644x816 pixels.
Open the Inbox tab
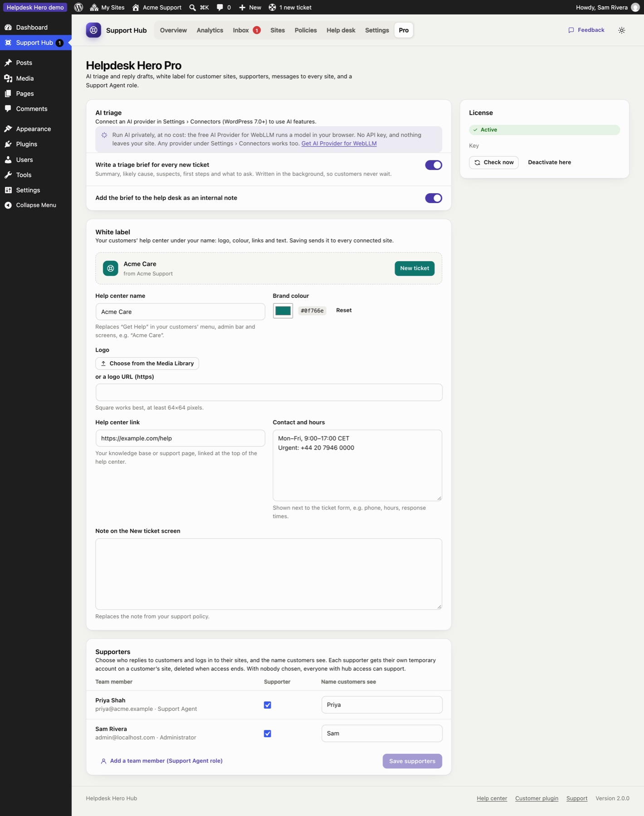point(246,30)
